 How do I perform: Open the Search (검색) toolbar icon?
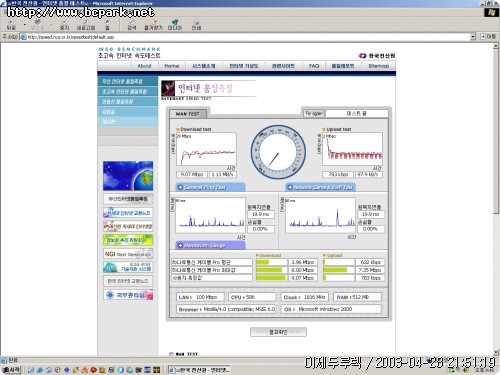tap(132, 25)
